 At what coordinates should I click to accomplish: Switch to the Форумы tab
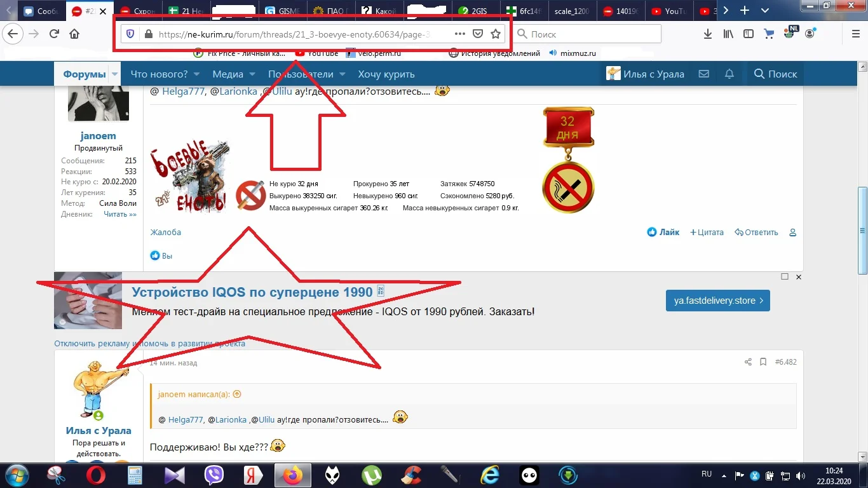click(x=83, y=74)
